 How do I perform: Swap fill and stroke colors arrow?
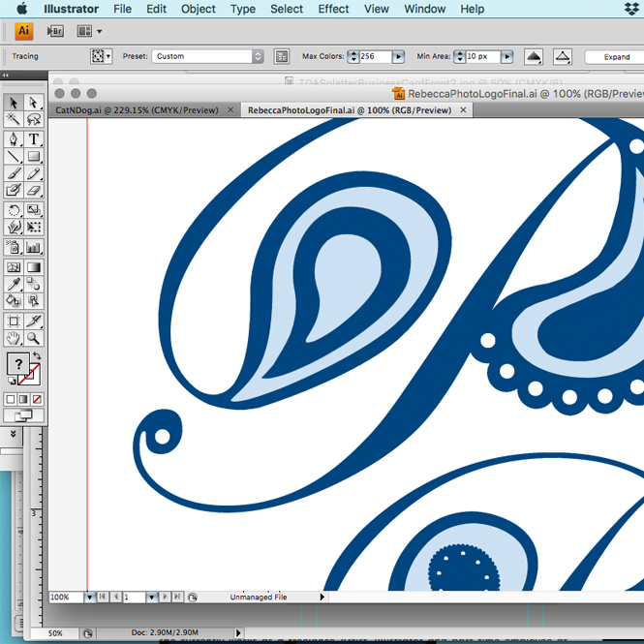click(x=36, y=356)
